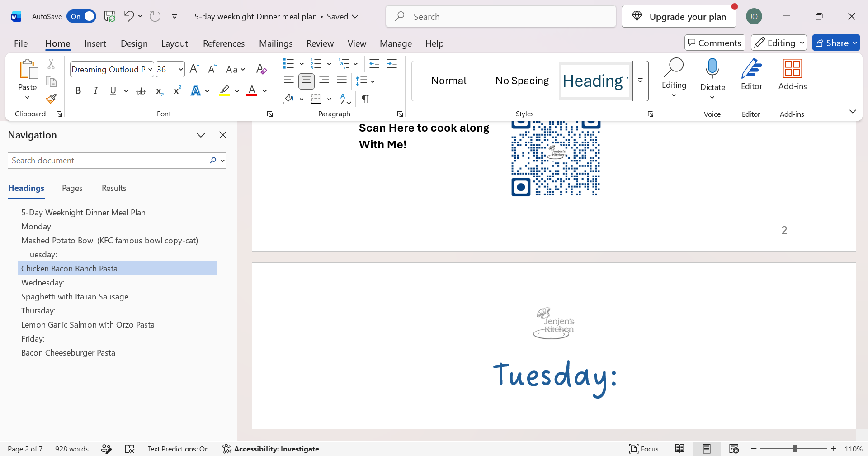
Task: Click the Save icon in title bar
Action: 110,17
